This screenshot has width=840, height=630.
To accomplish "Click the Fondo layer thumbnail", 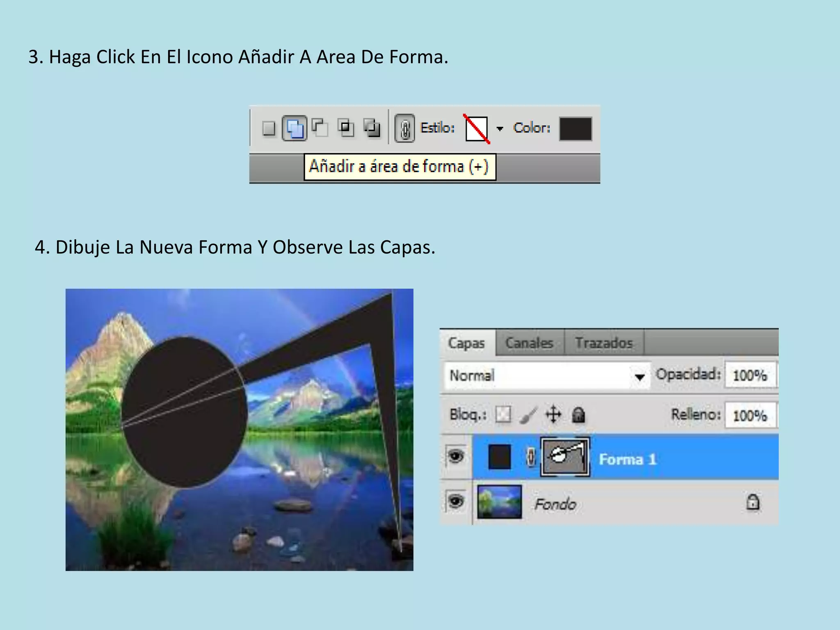I will pyautogui.click(x=500, y=502).
